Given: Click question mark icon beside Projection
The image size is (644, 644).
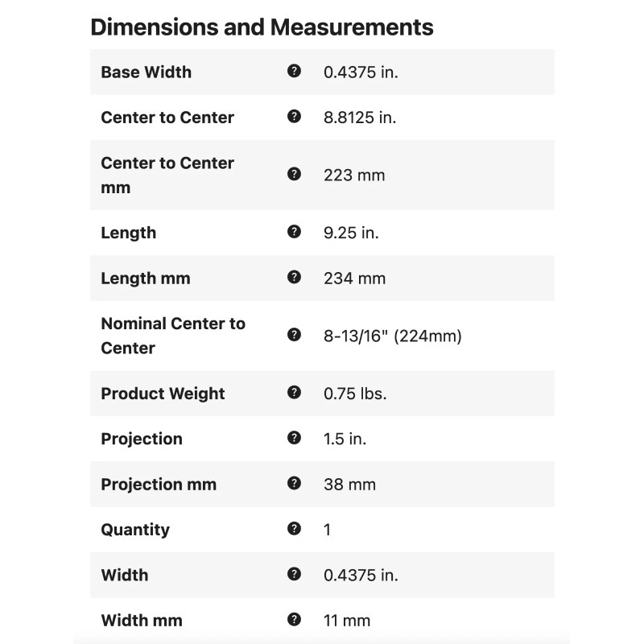Looking at the screenshot, I should [294, 438].
